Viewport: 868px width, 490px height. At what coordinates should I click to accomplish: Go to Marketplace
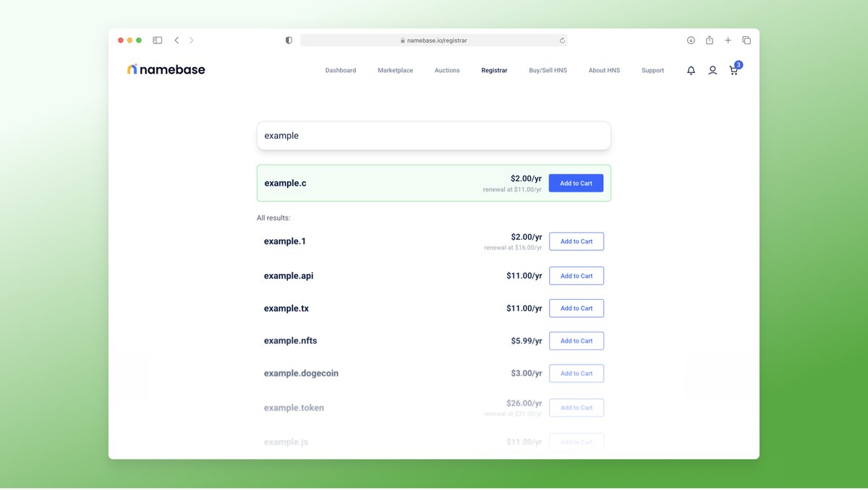click(395, 70)
